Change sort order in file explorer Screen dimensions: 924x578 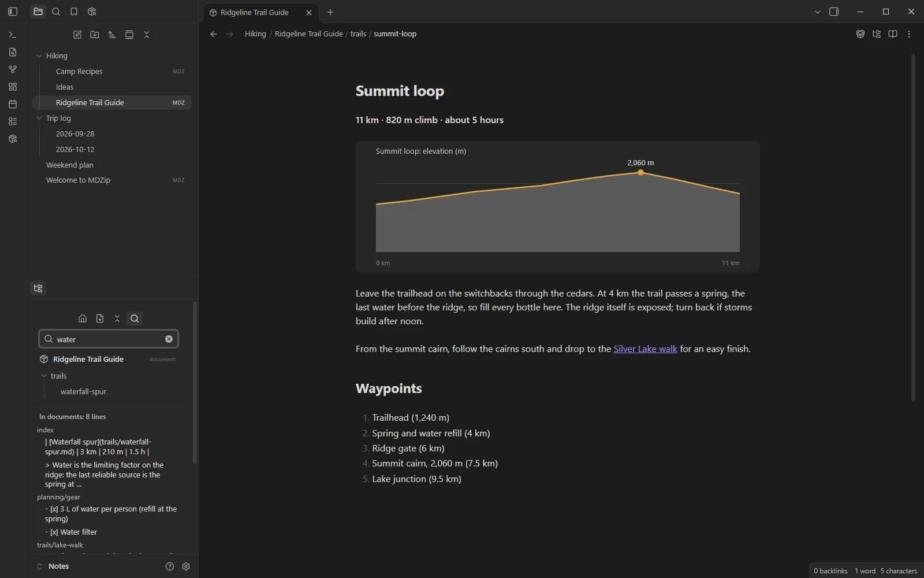[x=112, y=35]
